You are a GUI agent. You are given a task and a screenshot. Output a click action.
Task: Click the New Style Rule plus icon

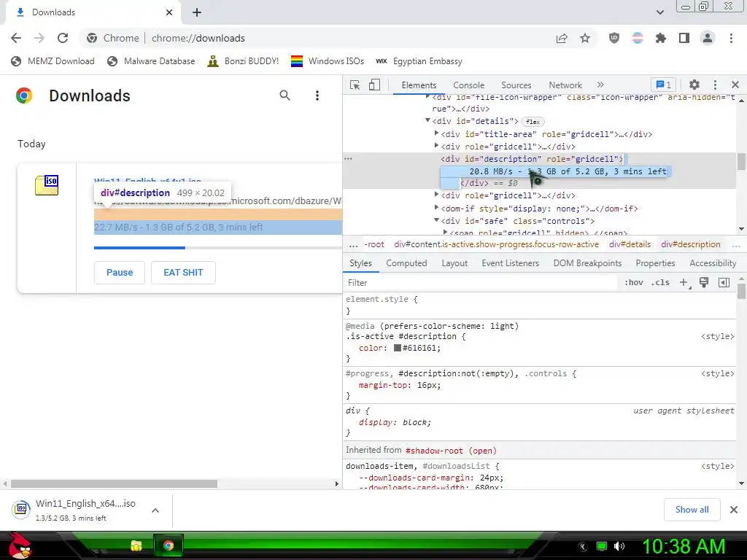tap(684, 283)
